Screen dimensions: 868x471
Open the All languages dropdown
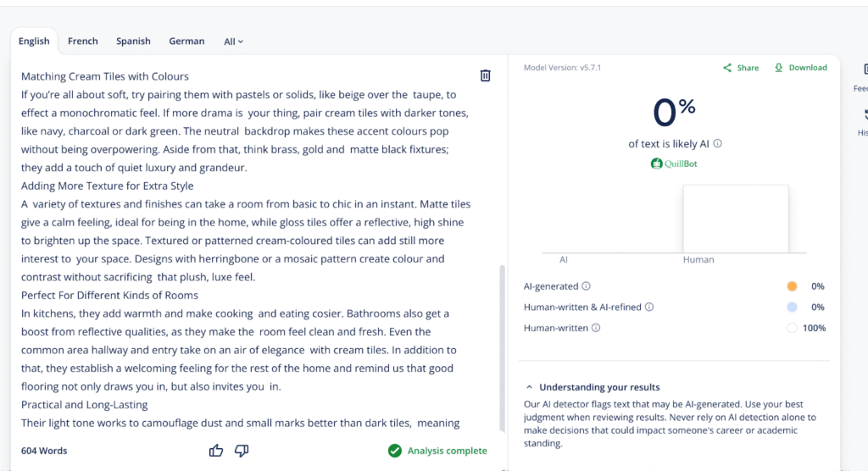(x=233, y=42)
